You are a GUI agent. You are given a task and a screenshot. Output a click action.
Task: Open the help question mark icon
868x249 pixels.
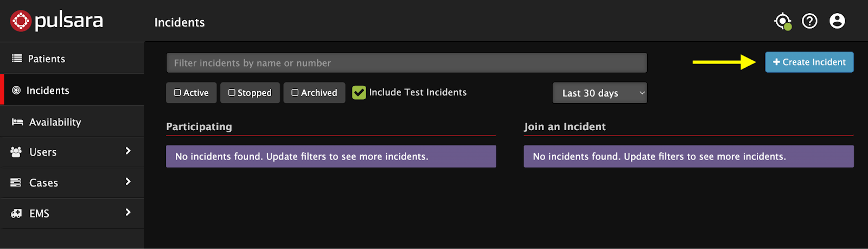point(809,21)
